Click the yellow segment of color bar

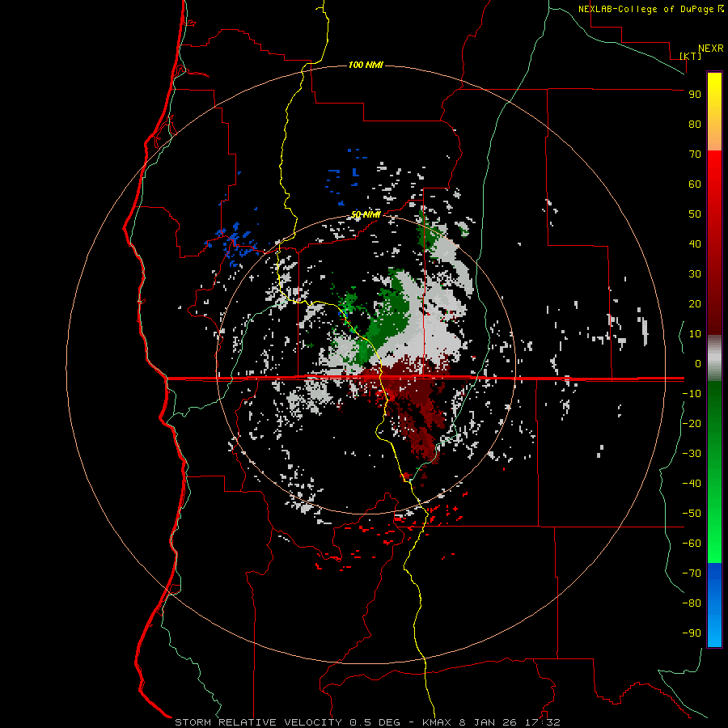[714, 112]
